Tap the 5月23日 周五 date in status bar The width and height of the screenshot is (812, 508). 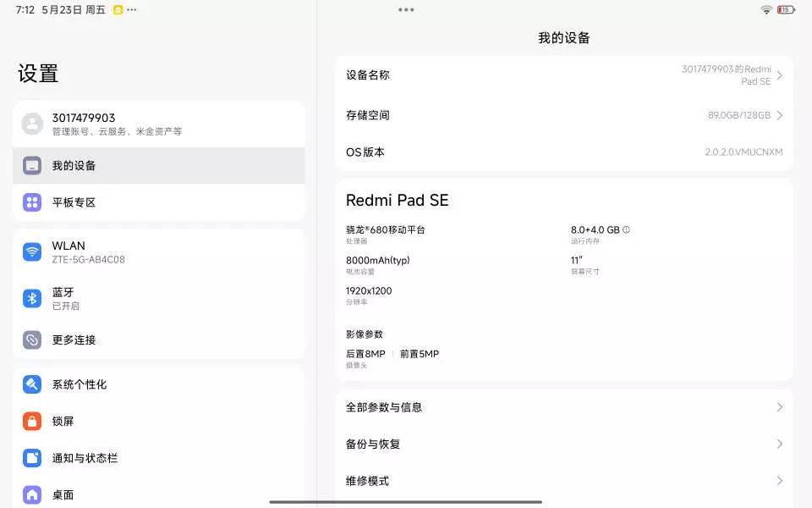click(74, 9)
